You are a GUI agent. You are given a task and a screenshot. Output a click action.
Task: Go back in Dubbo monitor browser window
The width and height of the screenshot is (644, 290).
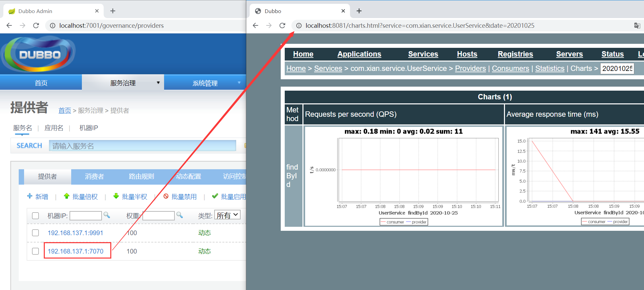[x=256, y=25]
